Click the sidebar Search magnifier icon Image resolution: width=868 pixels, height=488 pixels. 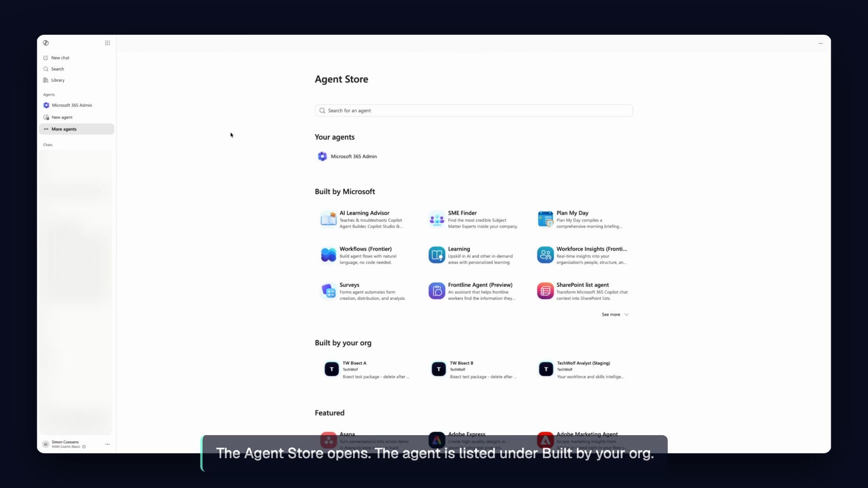[x=46, y=69]
